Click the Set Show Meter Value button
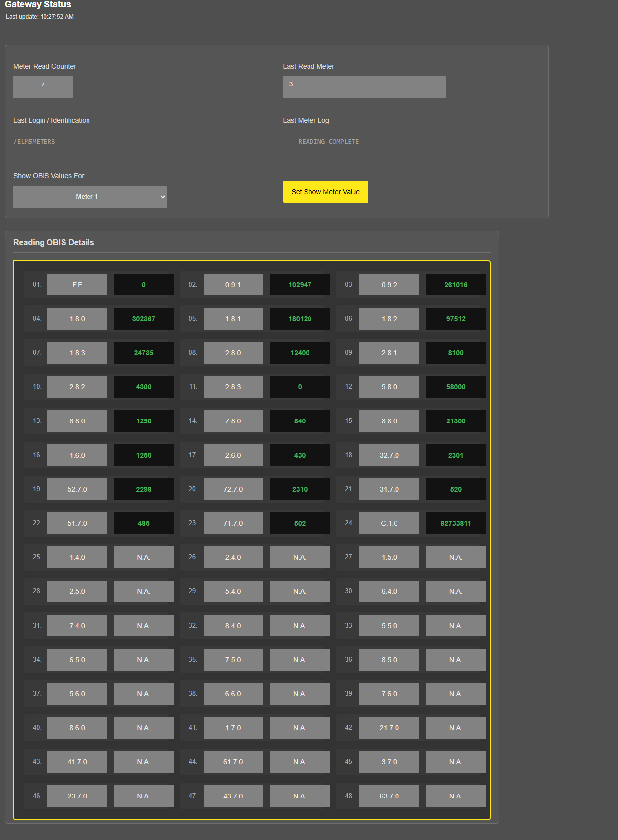618x840 pixels. coord(326,192)
